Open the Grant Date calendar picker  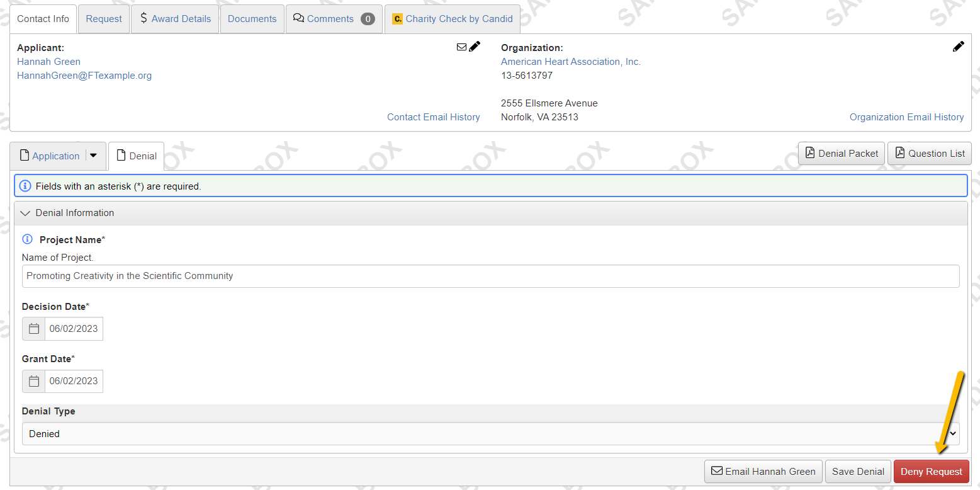[33, 381]
